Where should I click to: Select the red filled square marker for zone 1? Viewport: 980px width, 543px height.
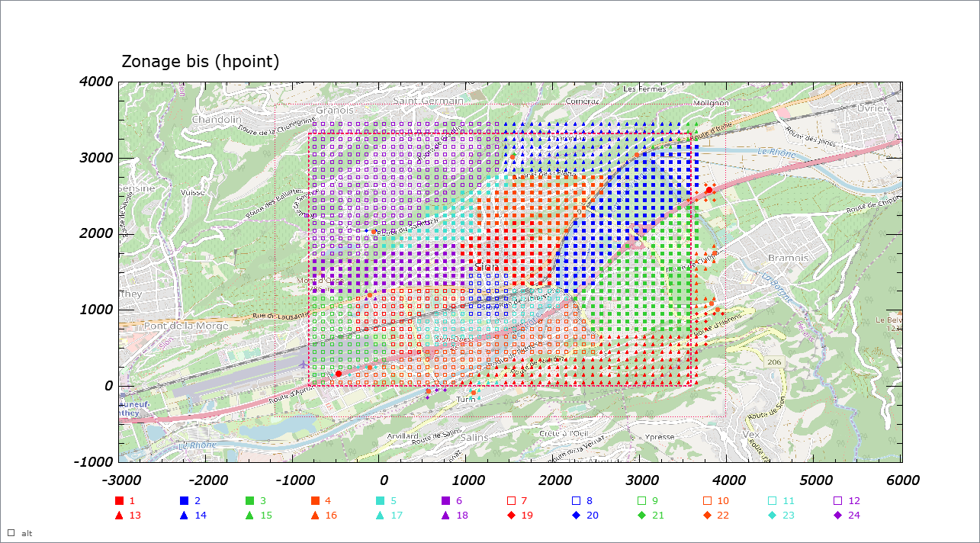(118, 500)
